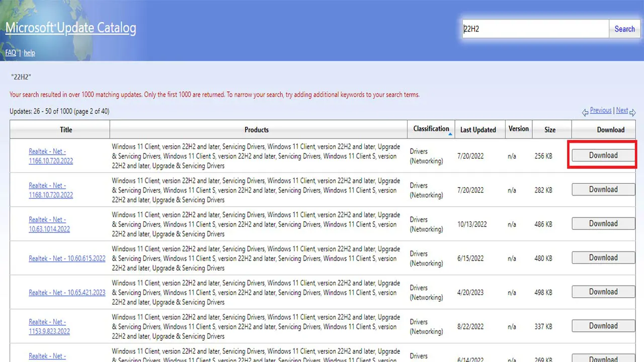The width and height of the screenshot is (644, 362).
Task: Click the Previous page arrow icon
Action: [x=585, y=113]
